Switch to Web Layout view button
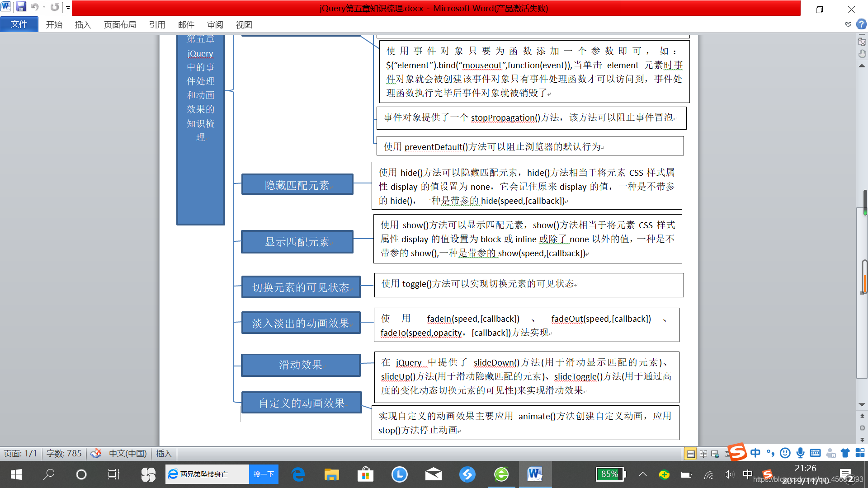This screenshot has height=488, width=868. (715, 454)
